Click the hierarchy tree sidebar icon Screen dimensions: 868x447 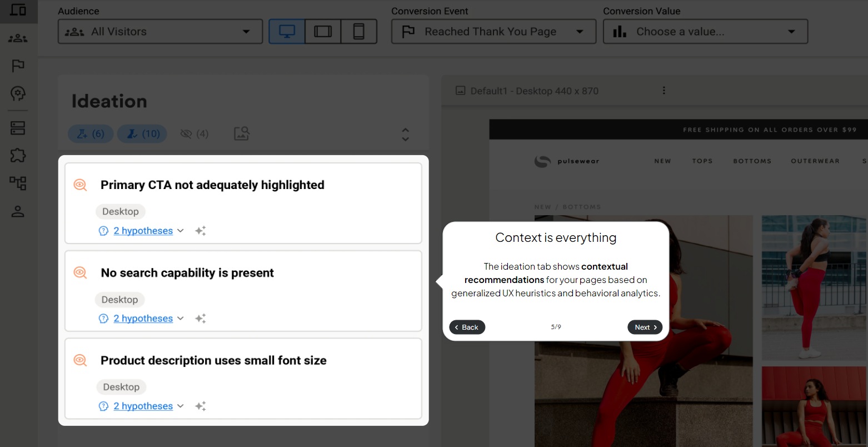pyautogui.click(x=18, y=183)
